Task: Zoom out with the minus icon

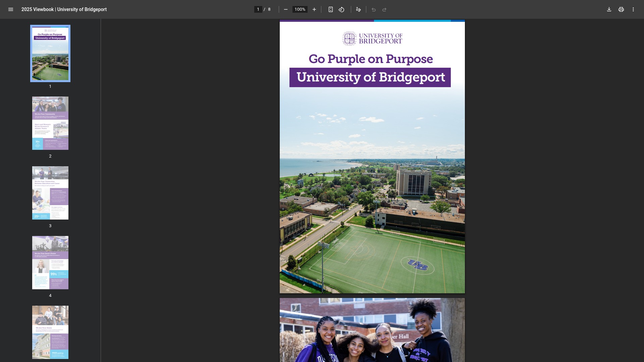Action: point(286,9)
